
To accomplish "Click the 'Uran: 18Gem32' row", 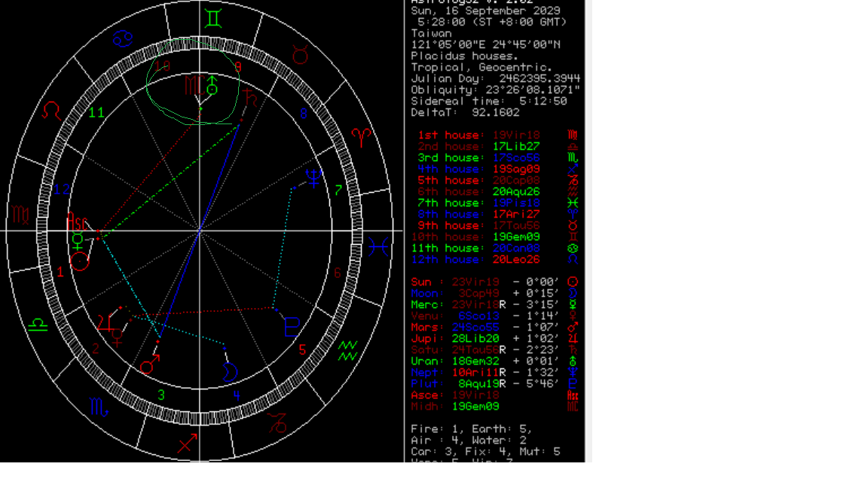I will click(494, 361).
